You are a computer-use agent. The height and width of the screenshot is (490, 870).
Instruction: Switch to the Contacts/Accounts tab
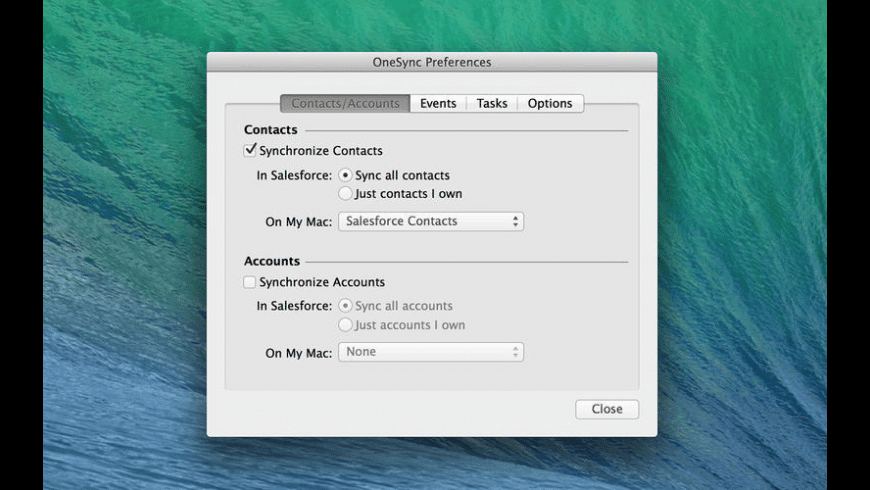coord(345,103)
